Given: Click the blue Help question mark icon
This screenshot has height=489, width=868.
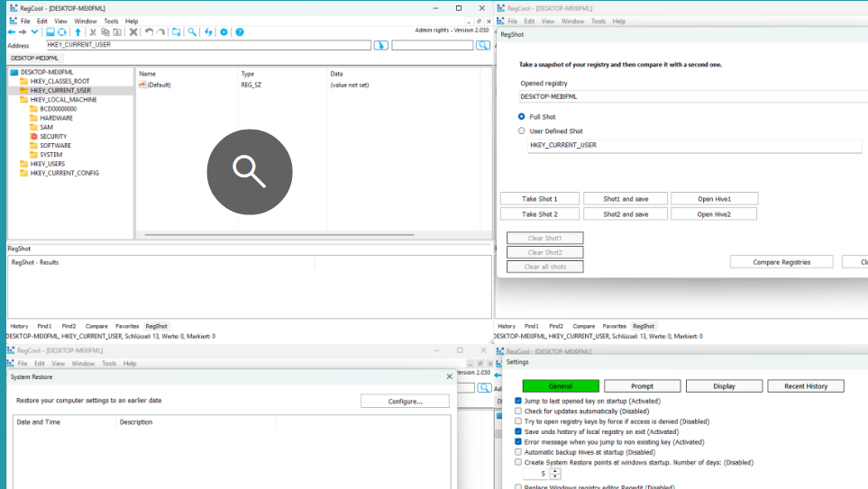Looking at the screenshot, I should pyautogui.click(x=240, y=32).
